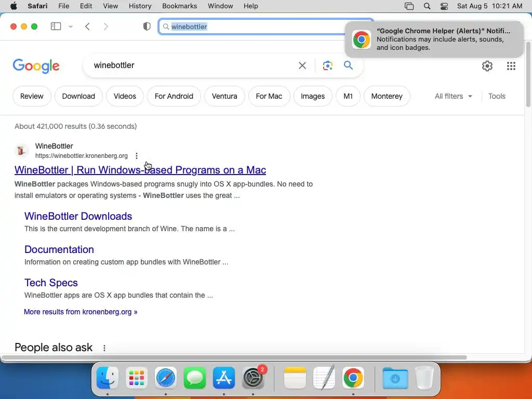The height and width of the screenshot is (399, 532).
Task: Open the sidebar options chevron dropdown
Action: [x=71, y=26]
